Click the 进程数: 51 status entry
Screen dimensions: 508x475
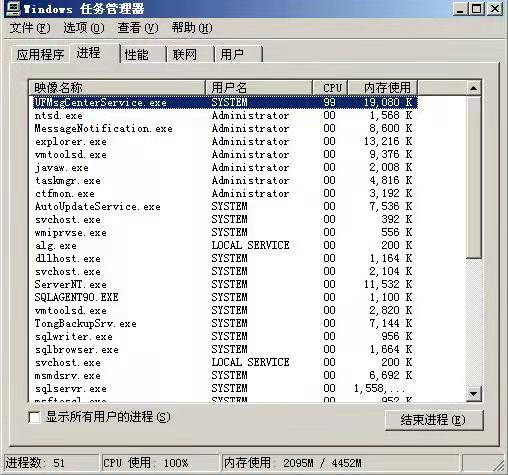pyautogui.click(x=51, y=463)
